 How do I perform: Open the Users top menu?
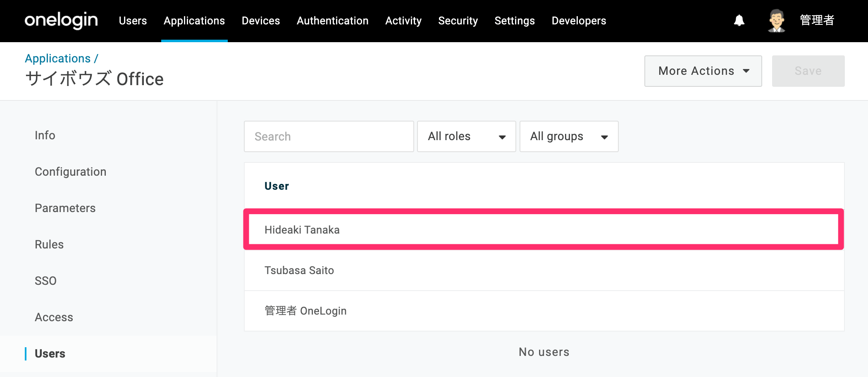click(133, 21)
